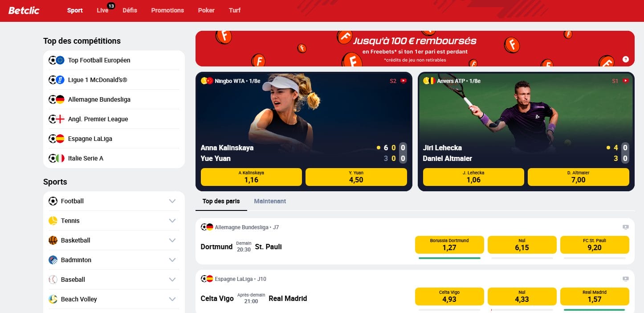The width and height of the screenshot is (644, 313).
Task: Click the live stream icon on Ningbo WTA card
Action: (404, 81)
